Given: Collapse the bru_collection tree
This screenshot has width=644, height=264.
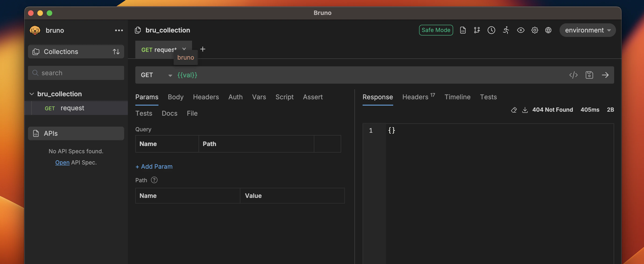Looking at the screenshot, I should (32, 94).
